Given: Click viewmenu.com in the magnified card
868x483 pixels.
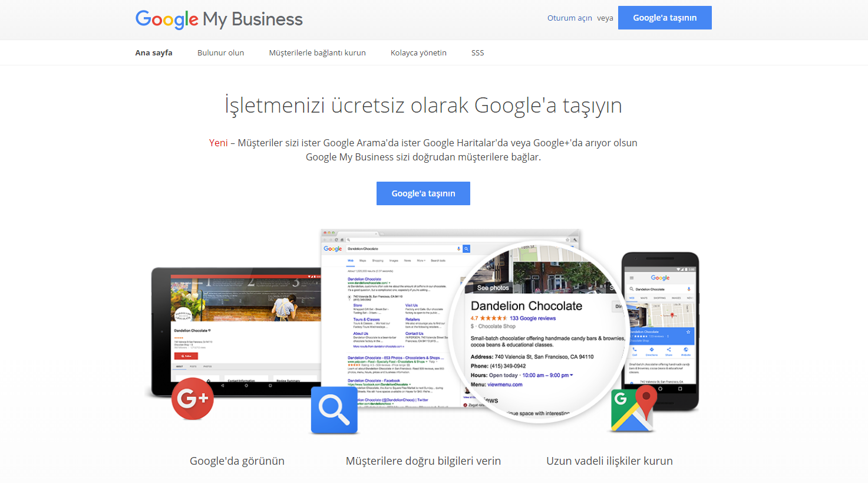Looking at the screenshot, I should point(505,385).
